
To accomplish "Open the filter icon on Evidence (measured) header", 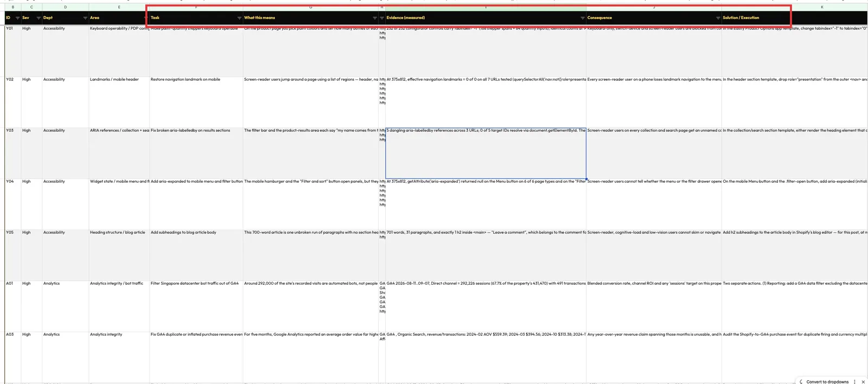I will click(583, 18).
